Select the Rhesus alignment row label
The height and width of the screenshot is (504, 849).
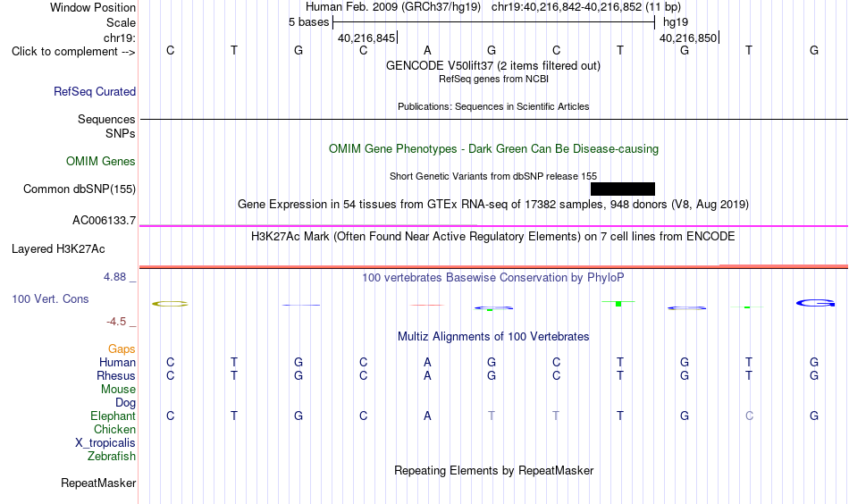[116, 375]
